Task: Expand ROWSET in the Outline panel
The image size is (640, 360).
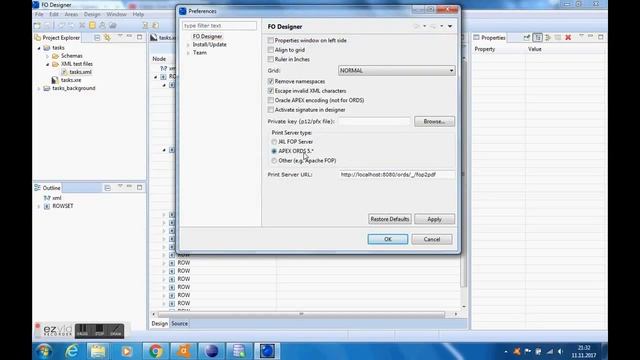Action: coord(39,206)
